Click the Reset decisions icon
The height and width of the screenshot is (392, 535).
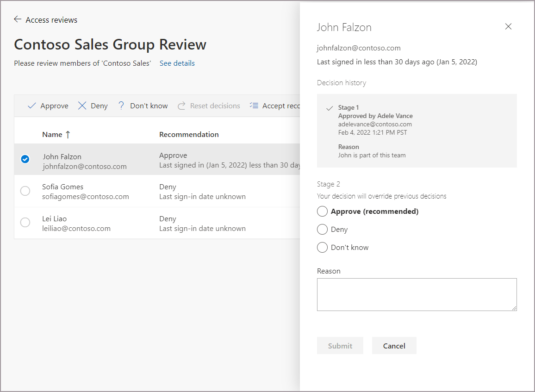182,106
